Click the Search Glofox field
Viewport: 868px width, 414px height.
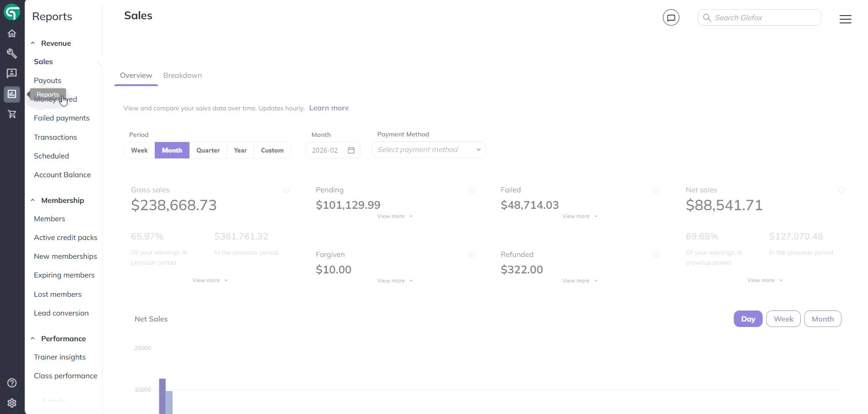tap(759, 17)
